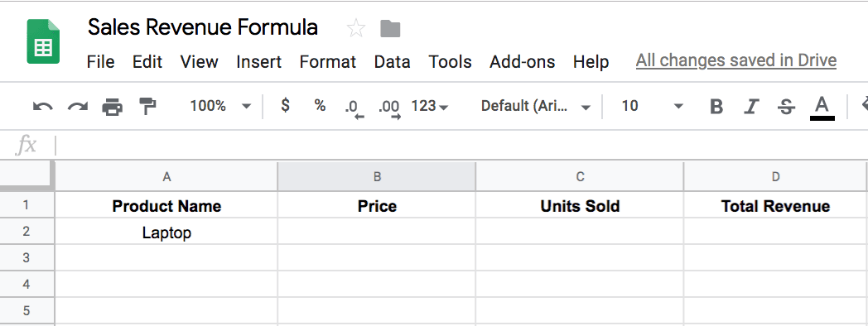Image resolution: width=868 pixels, height=326 pixels.
Task: Open the Add-ons menu
Action: (522, 61)
